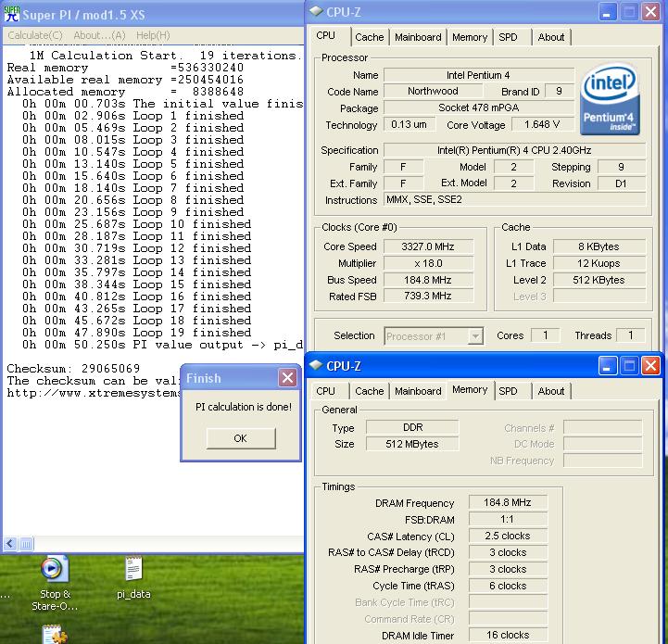
Task: Click OK in the Finish dialog
Action: pos(241,438)
